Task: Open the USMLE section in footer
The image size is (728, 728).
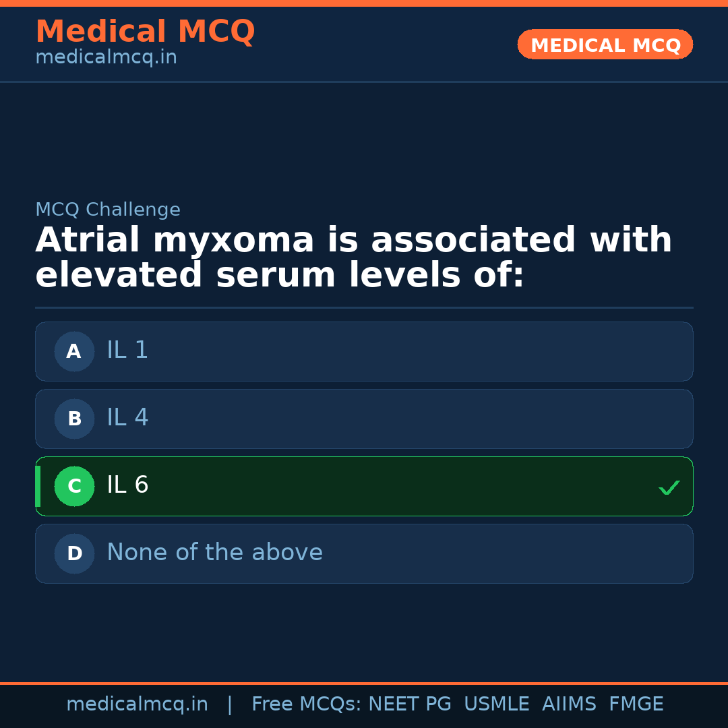Action: tap(497, 704)
